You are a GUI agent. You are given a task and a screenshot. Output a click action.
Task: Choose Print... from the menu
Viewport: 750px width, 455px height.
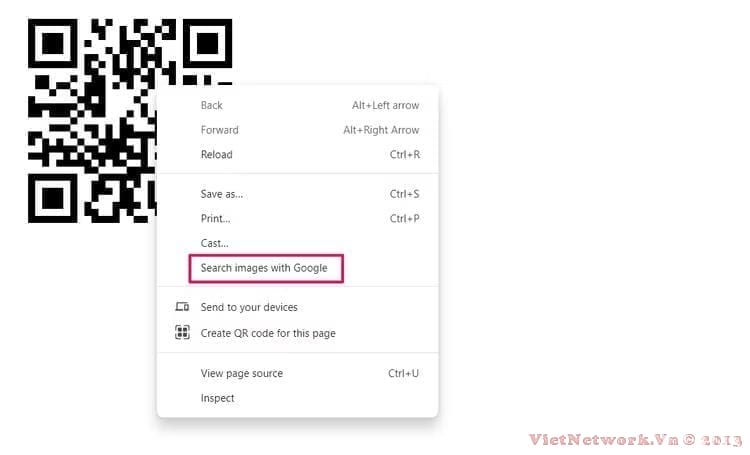298,219
